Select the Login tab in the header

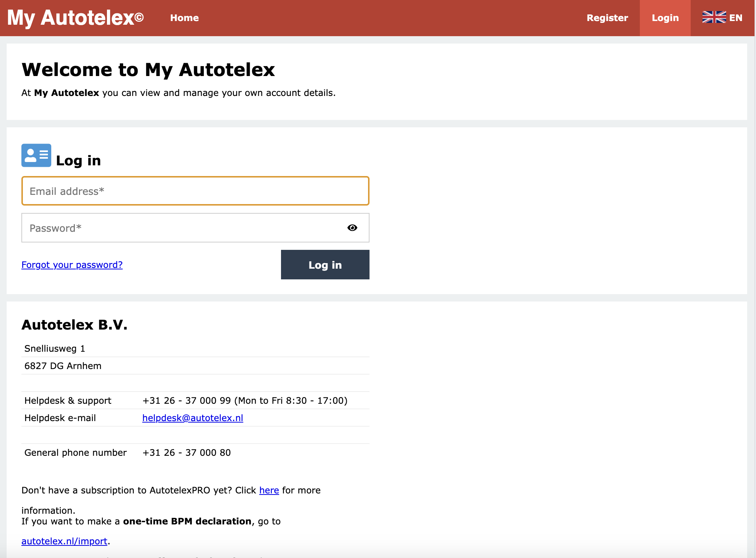click(665, 18)
